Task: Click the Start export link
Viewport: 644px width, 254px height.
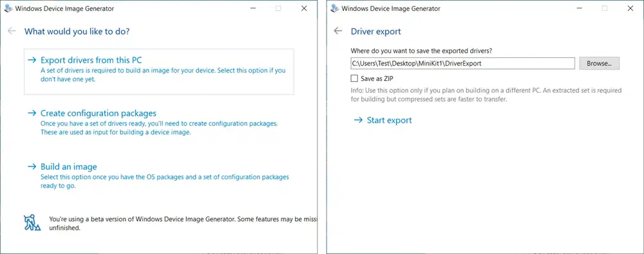Action: pyautogui.click(x=383, y=120)
